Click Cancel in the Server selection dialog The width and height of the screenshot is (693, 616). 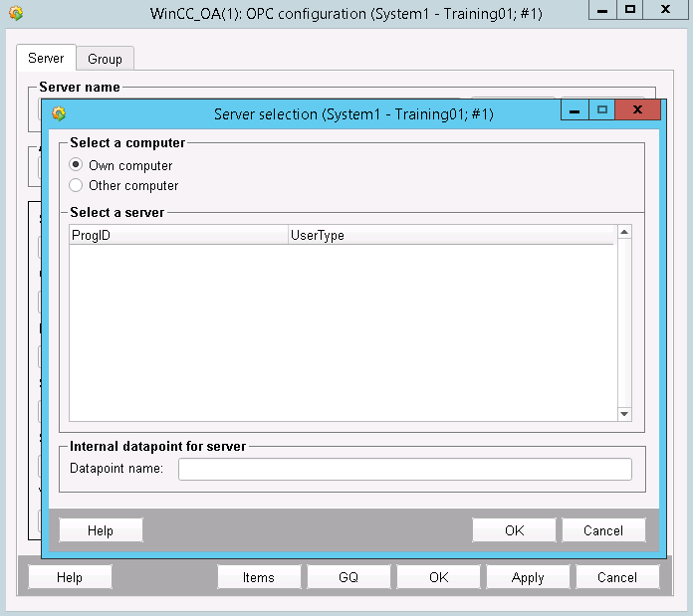tap(603, 530)
